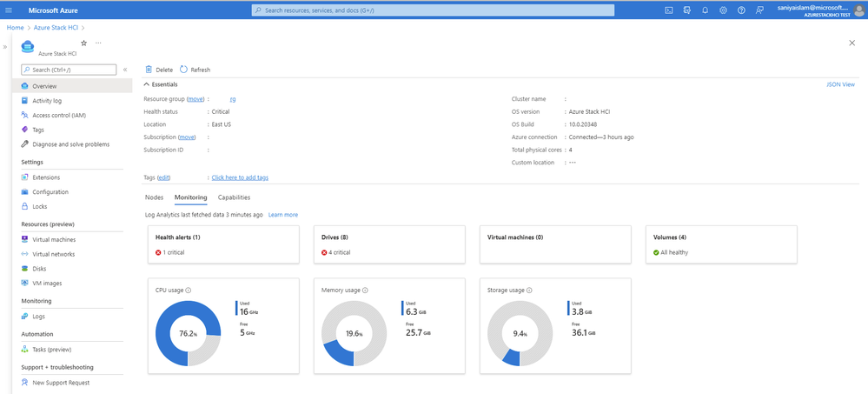Click the Custom location ellipsis value
The width and height of the screenshot is (868, 394).
[x=573, y=163]
